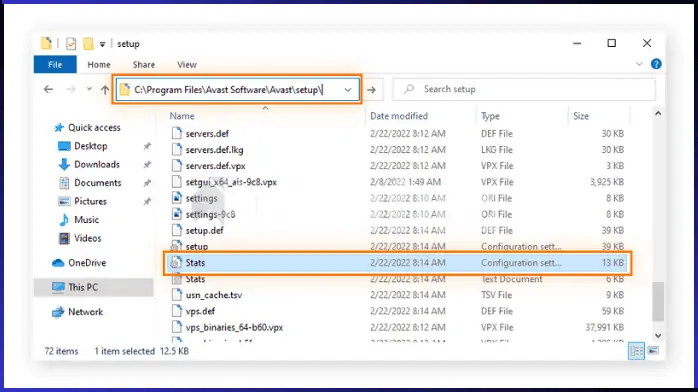Click the file icon of vps.def

click(177, 311)
